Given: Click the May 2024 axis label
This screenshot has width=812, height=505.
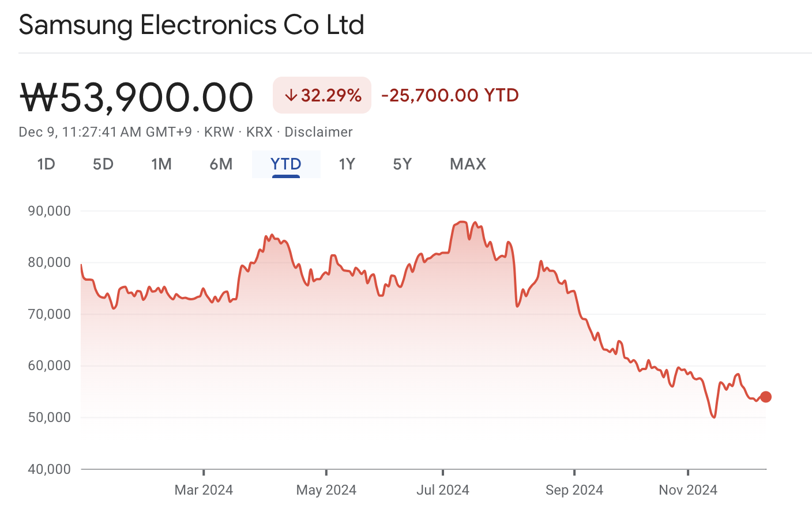Looking at the screenshot, I should pos(326,490).
